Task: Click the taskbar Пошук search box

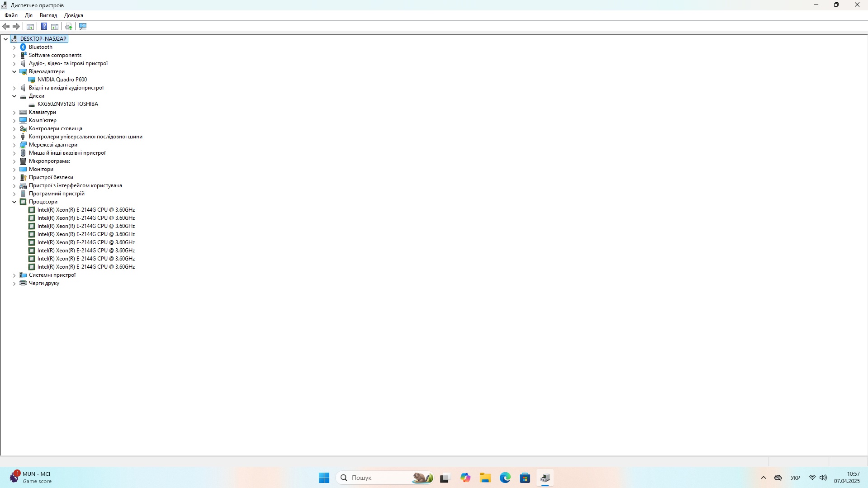Action: 385,478
